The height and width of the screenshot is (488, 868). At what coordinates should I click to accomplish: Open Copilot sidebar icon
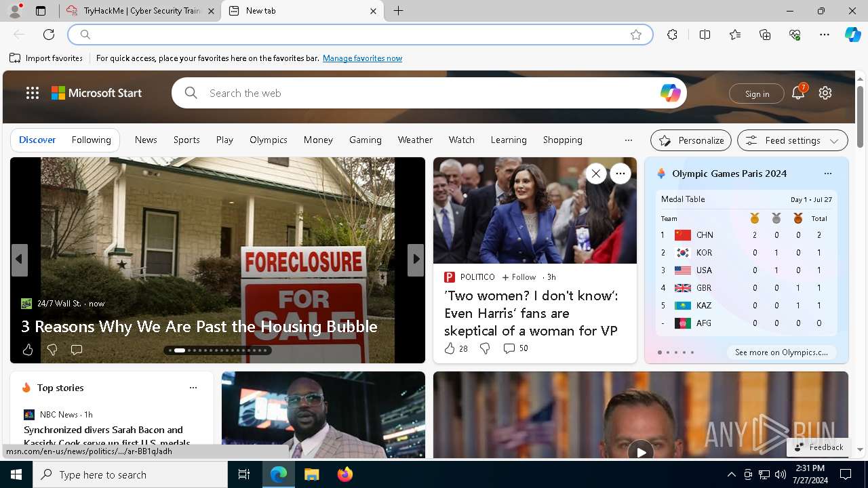pyautogui.click(x=853, y=35)
